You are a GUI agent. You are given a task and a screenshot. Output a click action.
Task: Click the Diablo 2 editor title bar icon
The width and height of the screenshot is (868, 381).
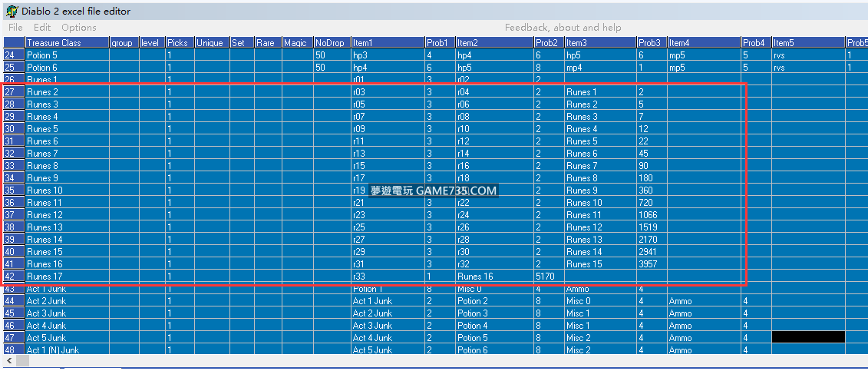pos(11,12)
